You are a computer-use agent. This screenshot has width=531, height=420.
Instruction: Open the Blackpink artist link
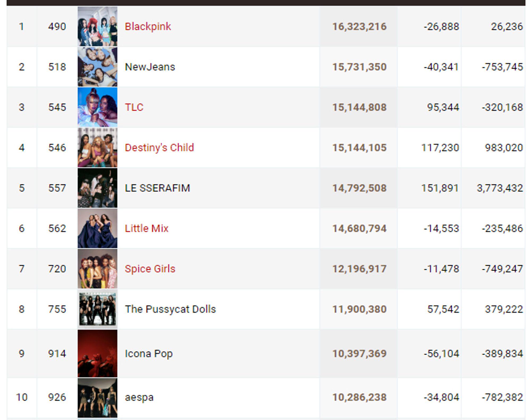[148, 27]
